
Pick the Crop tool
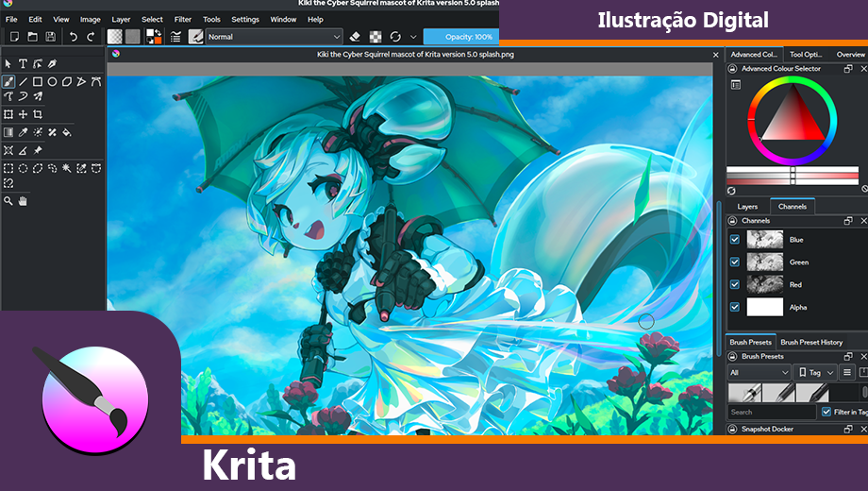(38, 114)
